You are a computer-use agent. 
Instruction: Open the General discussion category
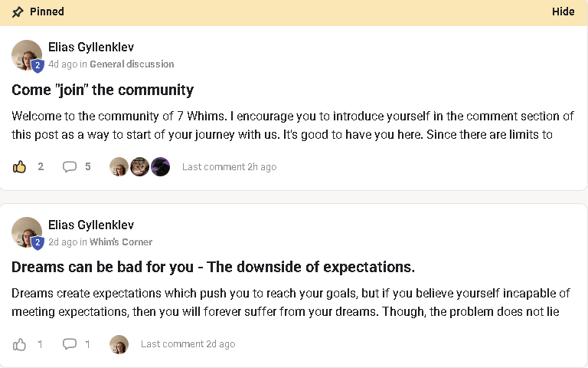[132, 64]
